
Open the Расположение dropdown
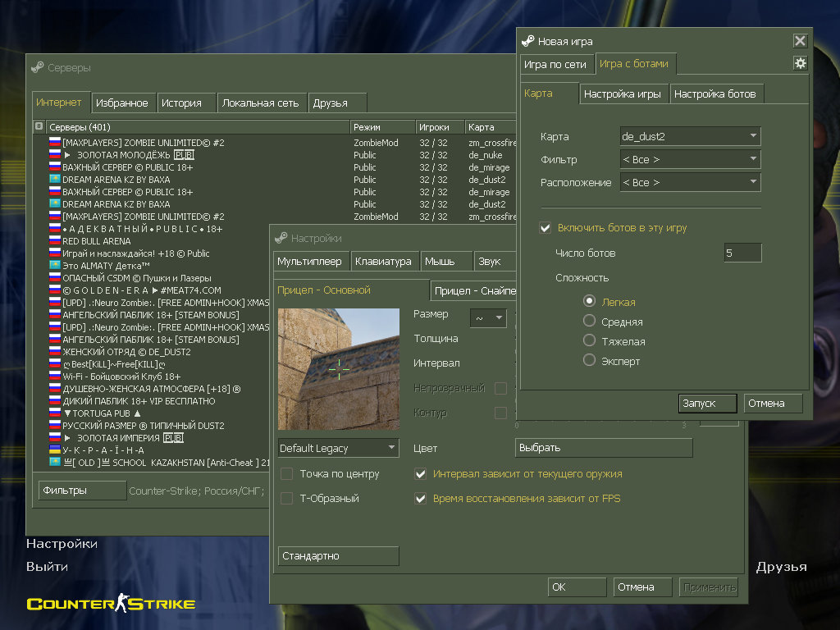(690, 182)
